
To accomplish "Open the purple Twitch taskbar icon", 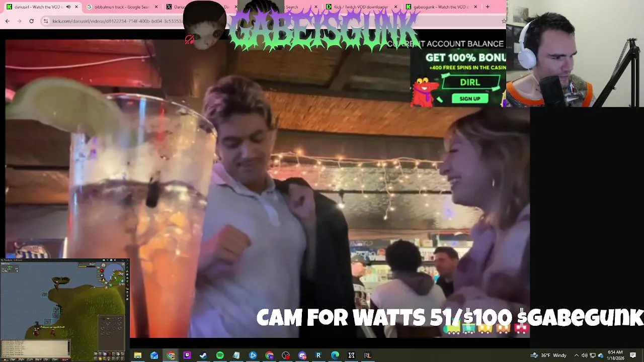I will click(187, 355).
